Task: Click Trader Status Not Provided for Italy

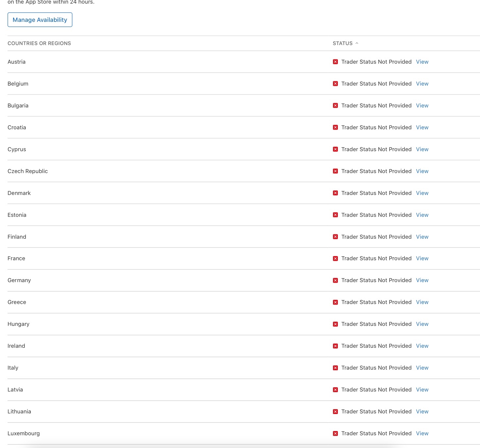Action: pos(376,368)
